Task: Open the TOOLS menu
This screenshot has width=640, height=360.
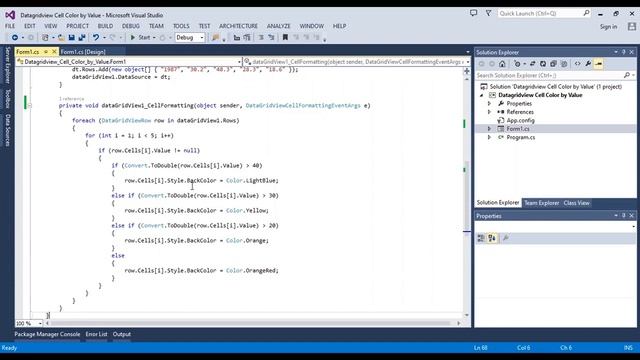Action: click(181, 26)
